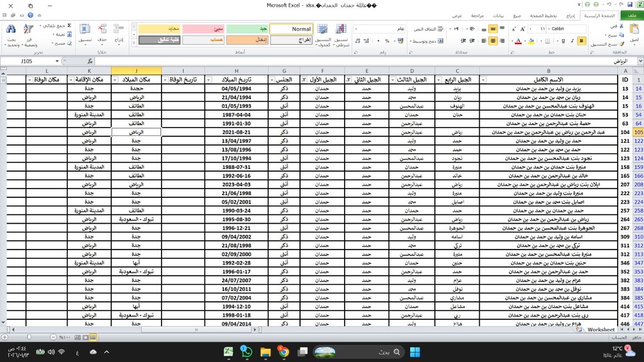Open the font size dropdown
Screen dimensions: 644x362
[531, 29]
